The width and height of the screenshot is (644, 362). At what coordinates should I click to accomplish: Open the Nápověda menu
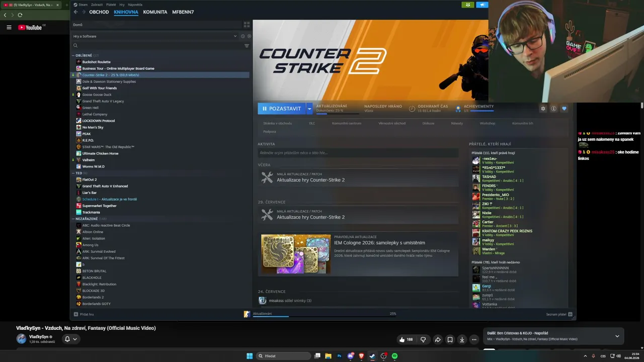tap(135, 5)
